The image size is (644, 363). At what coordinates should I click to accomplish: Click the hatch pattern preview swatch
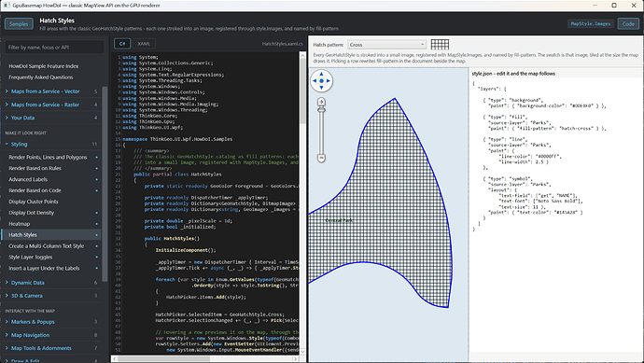click(440, 45)
